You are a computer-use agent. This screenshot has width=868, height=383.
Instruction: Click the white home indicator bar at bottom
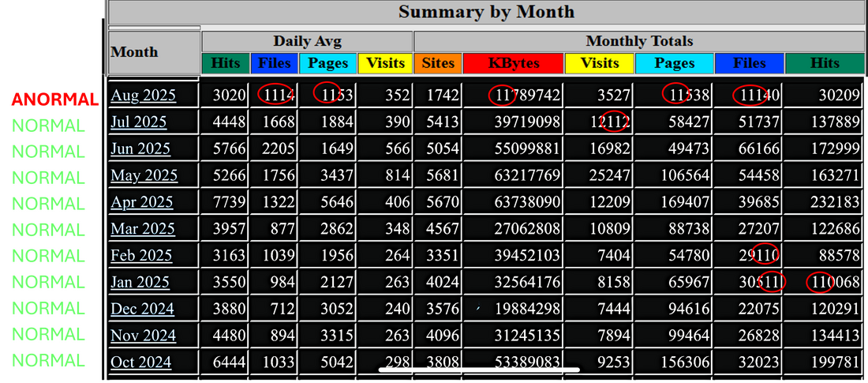coord(479,369)
